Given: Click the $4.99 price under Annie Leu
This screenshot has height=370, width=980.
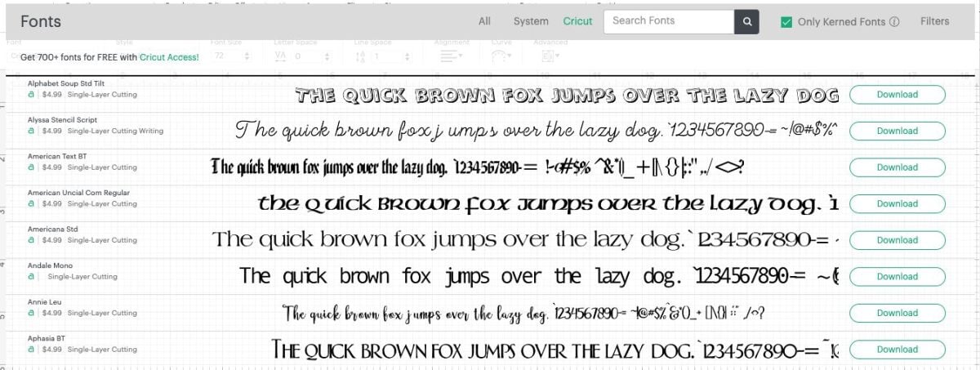Looking at the screenshot, I should coord(52,313).
